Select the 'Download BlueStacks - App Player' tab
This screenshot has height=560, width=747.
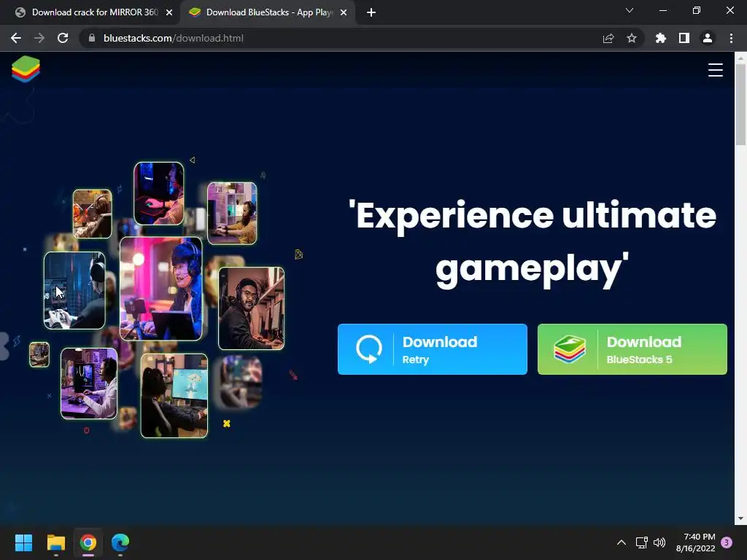pos(267,12)
